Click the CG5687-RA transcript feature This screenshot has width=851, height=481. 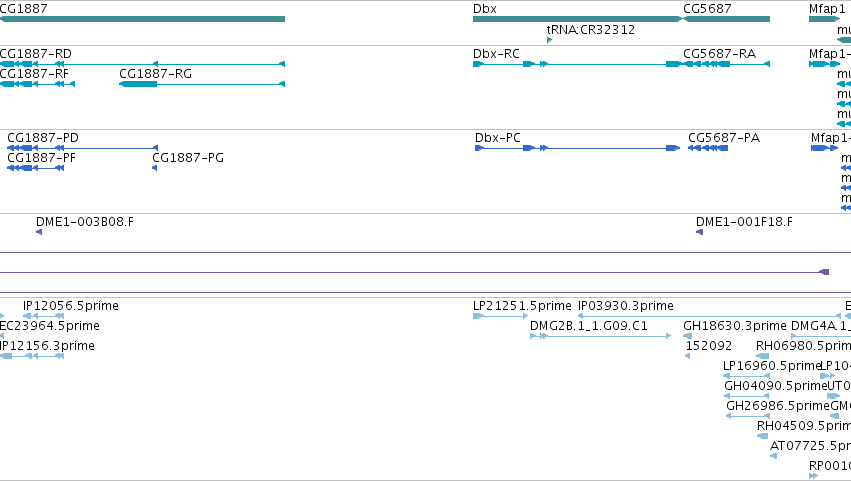tap(726, 64)
